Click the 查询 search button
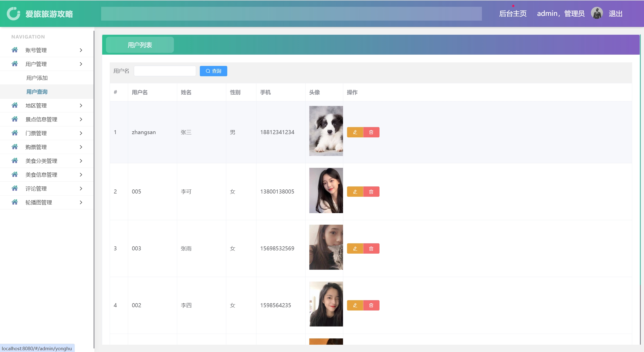The width and height of the screenshot is (644, 352). [213, 71]
